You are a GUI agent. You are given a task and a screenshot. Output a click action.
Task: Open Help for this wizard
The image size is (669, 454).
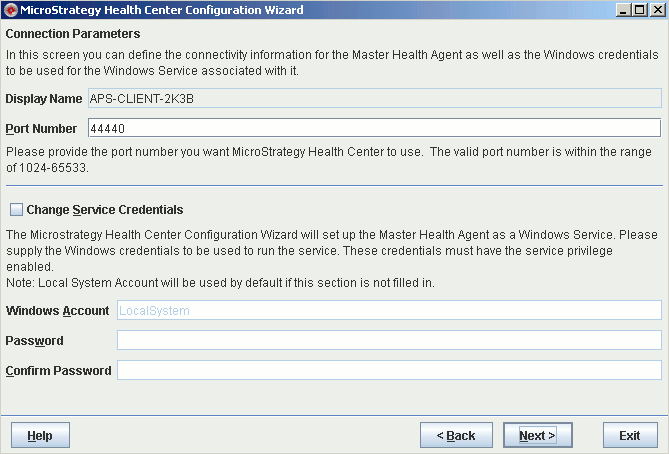[x=40, y=436]
